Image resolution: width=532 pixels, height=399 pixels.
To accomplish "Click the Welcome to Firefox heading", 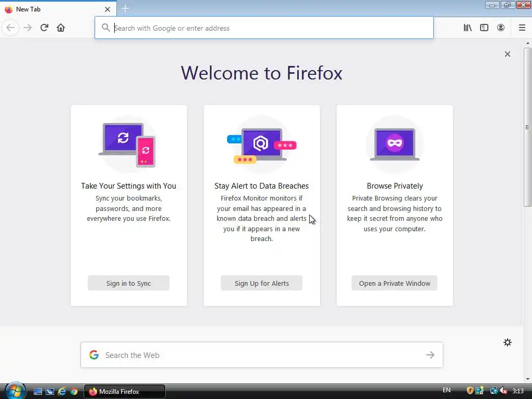I will click(x=262, y=73).
